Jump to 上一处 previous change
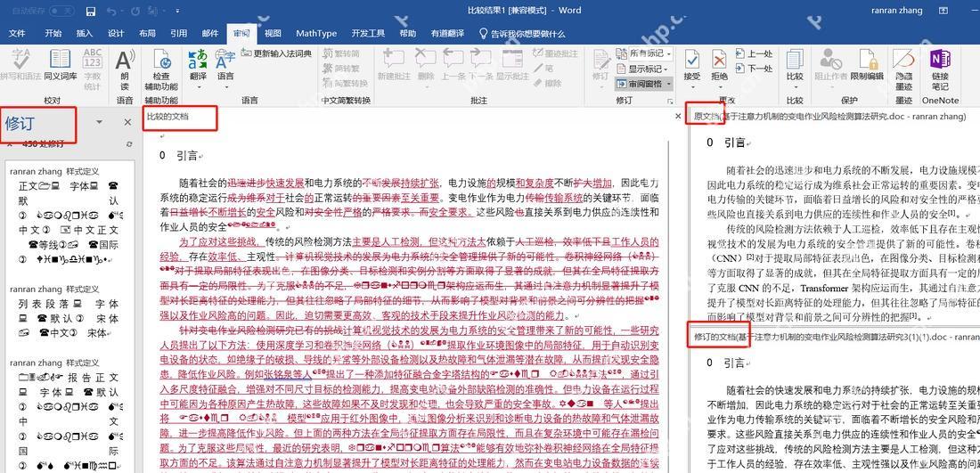This screenshot has height=473, width=980. 754,53
